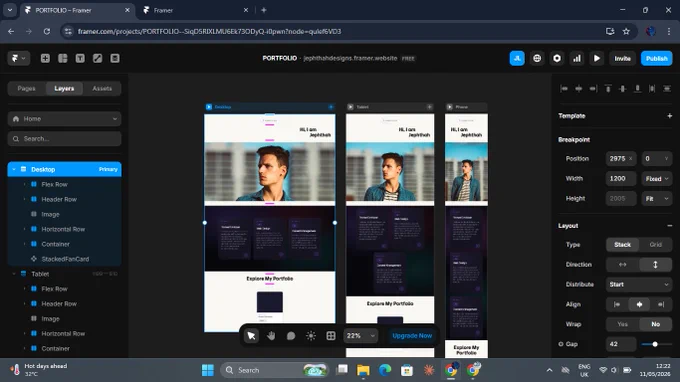Viewport: 680px width, 382px height.
Task: Switch to the Pages tab
Action: tap(26, 88)
